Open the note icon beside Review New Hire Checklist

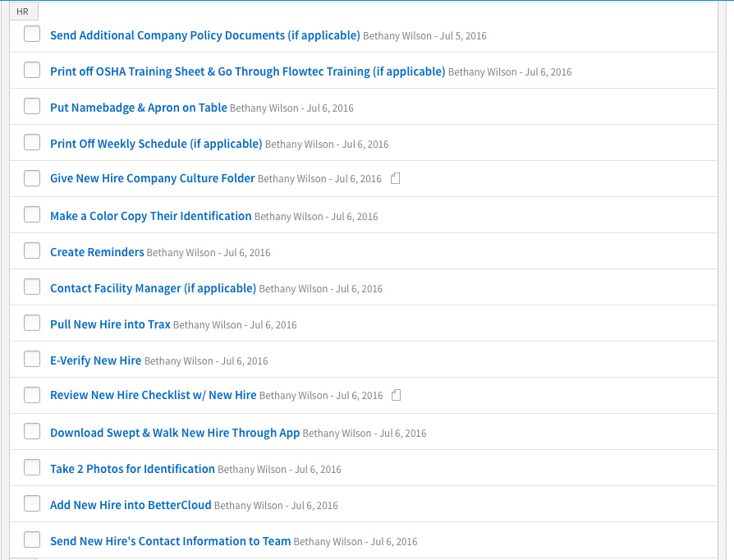click(397, 395)
